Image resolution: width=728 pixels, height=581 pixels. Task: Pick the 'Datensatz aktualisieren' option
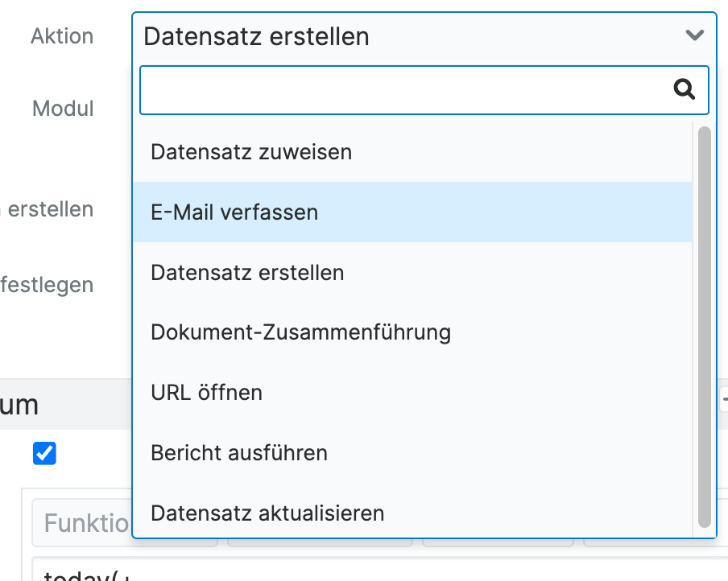(267, 513)
